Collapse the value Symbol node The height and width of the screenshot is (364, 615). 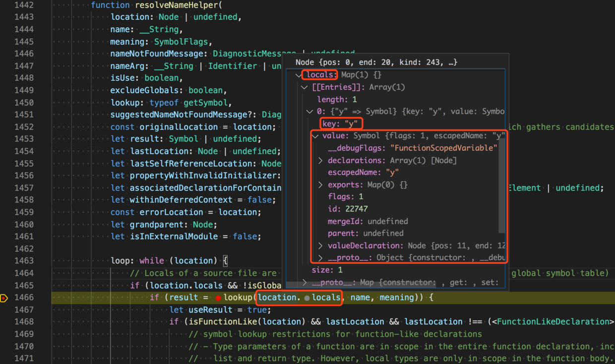(x=316, y=135)
